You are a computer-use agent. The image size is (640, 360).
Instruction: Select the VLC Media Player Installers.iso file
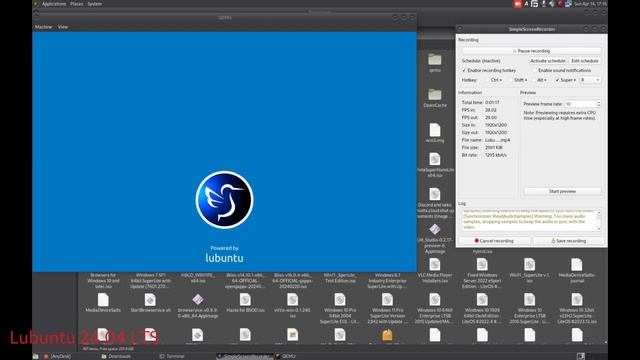[x=435, y=264]
